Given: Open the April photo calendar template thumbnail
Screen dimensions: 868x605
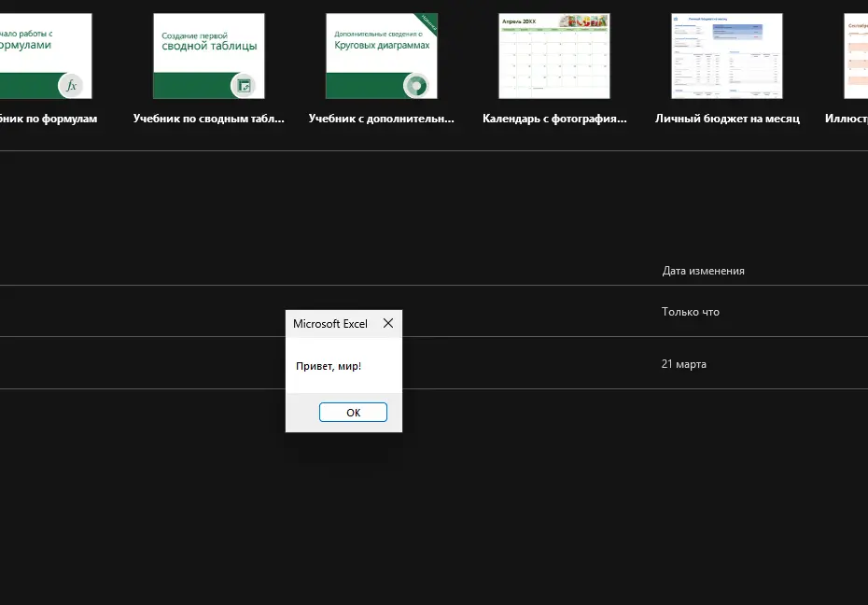Looking at the screenshot, I should pyautogui.click(x=553, y=56).
